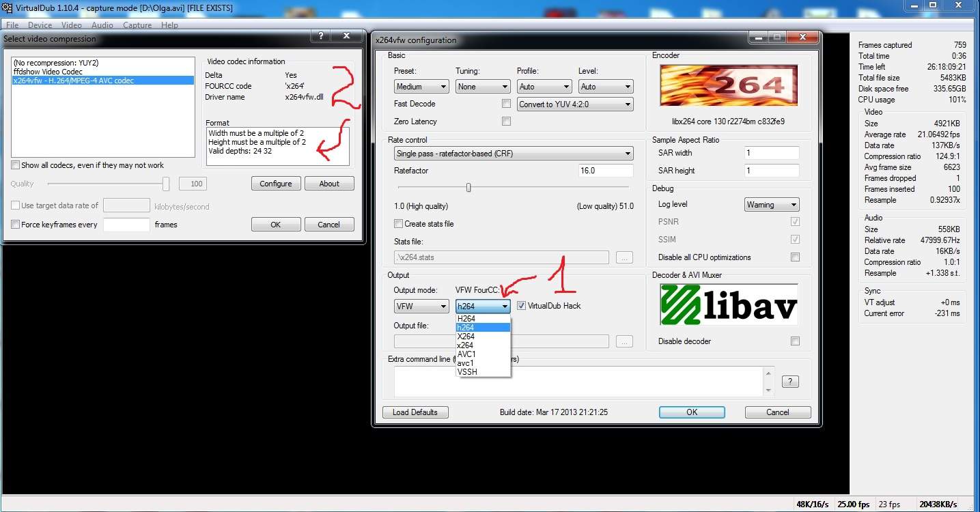Cancel the x264vfw configuration dialog

coord(778,412)
